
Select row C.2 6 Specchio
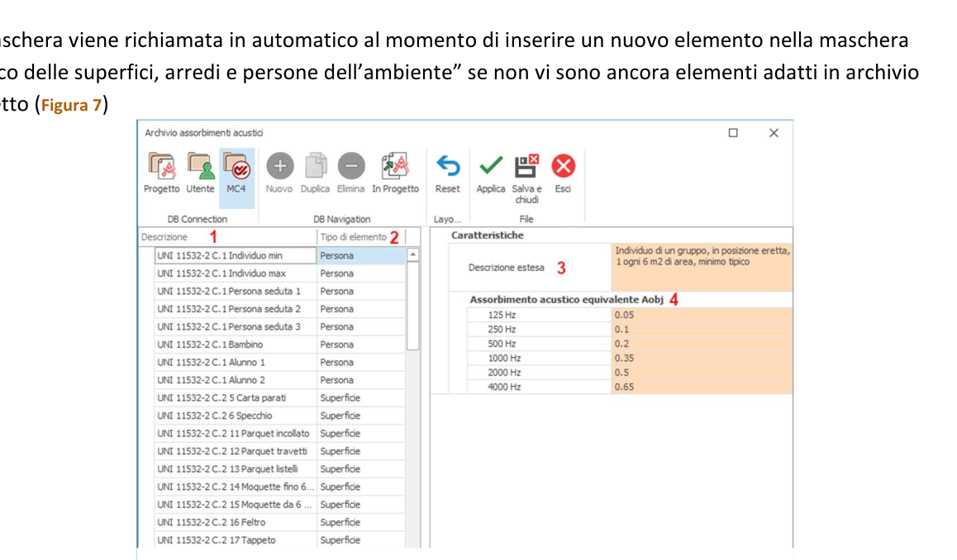point(235,415)
